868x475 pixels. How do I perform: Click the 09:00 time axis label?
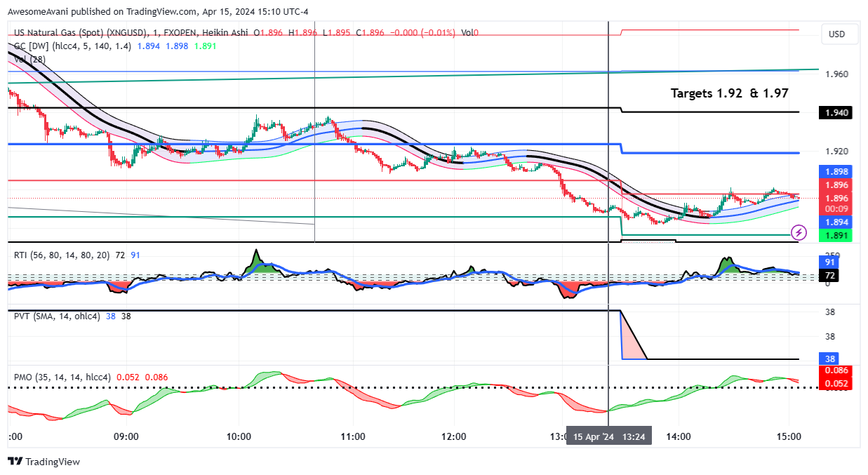click(x=125, y=436)
